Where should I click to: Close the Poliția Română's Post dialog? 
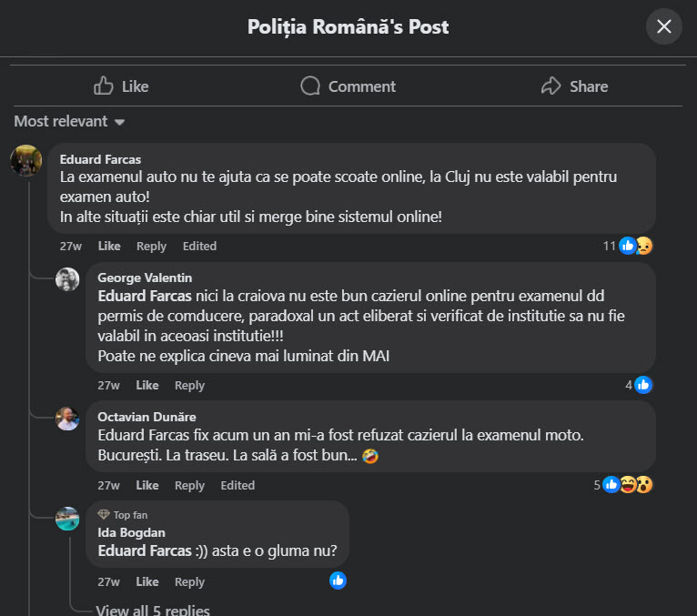[663, 26]
